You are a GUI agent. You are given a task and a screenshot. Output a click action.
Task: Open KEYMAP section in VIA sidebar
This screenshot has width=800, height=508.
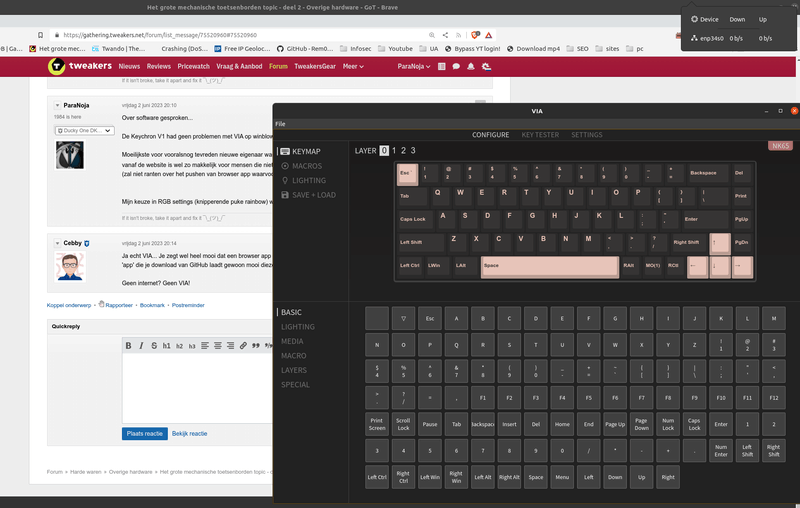click(x=301, y=151)
